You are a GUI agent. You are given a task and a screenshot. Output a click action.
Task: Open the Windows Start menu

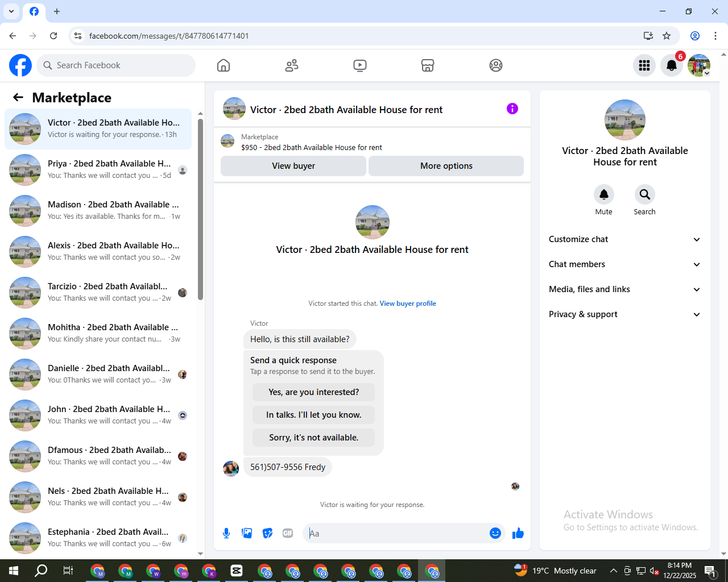point(14,571)
